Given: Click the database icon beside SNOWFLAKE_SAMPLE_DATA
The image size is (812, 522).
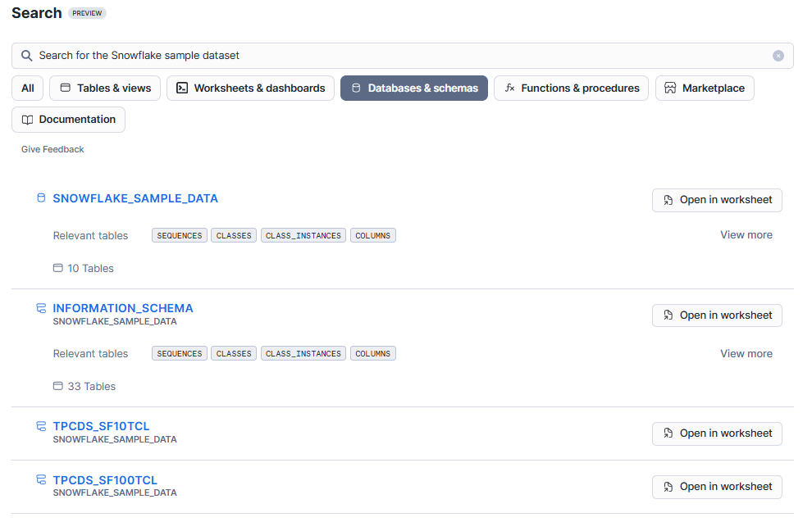Looking at the screenshot, I should pyautogui.click(x=40, y=197).
